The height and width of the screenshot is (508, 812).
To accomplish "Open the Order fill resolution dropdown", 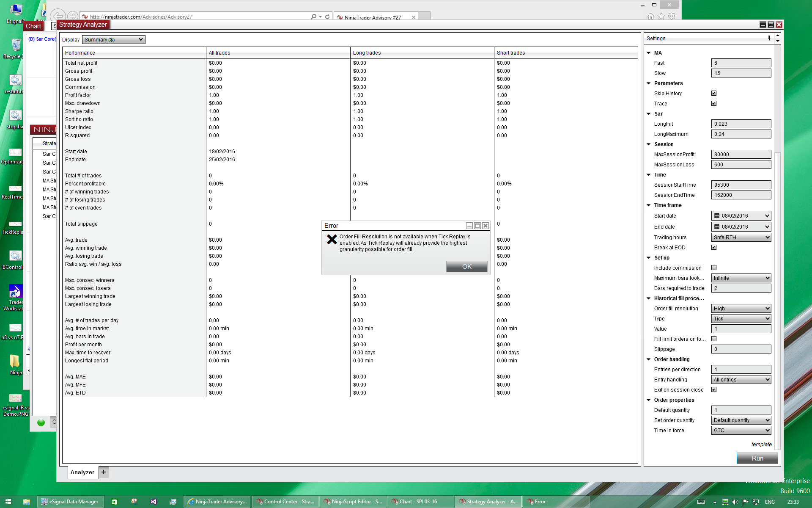I will [741, 309].
